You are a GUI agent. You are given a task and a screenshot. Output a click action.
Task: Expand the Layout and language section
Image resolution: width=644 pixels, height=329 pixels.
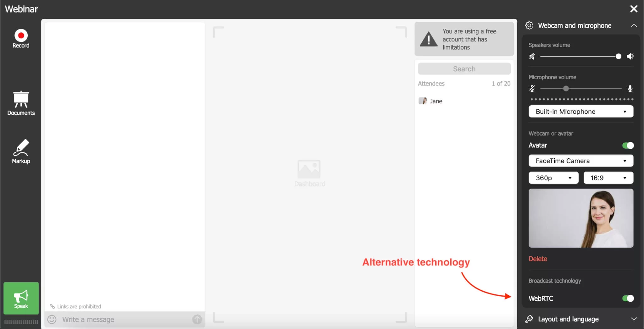[x=634, y=319]
